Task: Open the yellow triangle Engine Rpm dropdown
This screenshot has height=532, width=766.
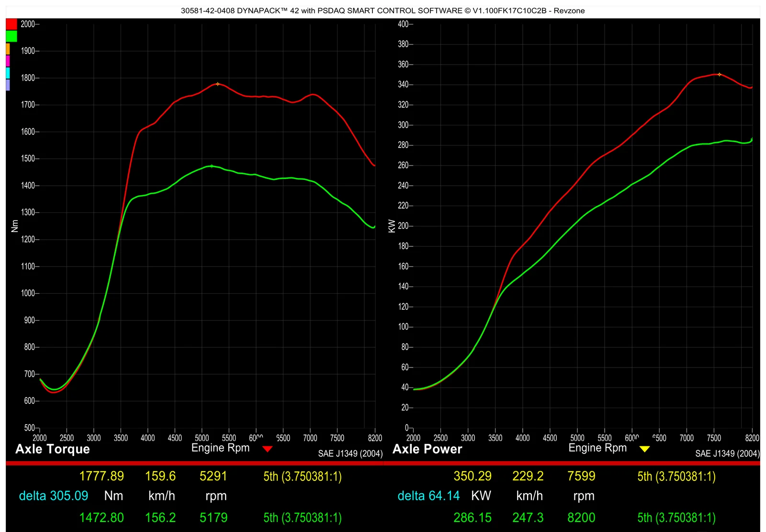Action: [x=644, y=449]
